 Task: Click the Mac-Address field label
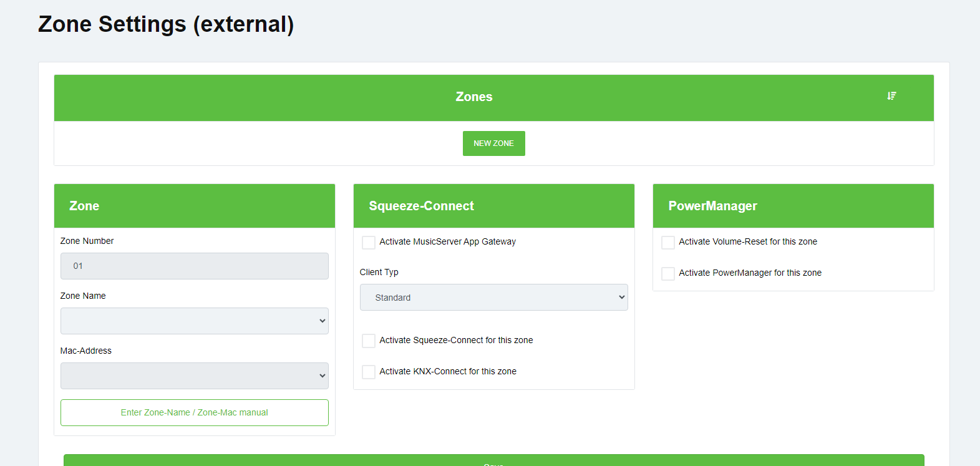tap(86, 351)
